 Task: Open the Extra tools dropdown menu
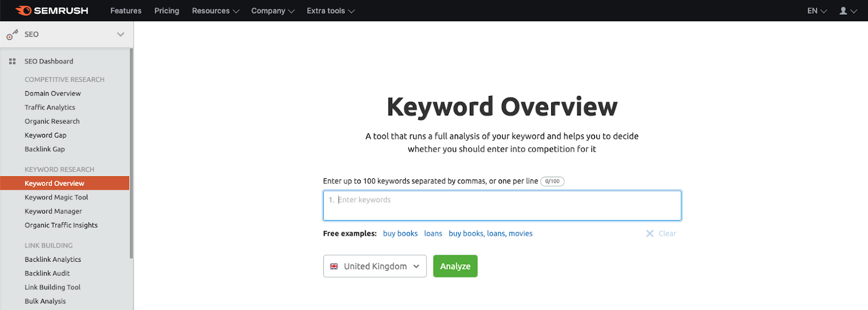point(330,11)
